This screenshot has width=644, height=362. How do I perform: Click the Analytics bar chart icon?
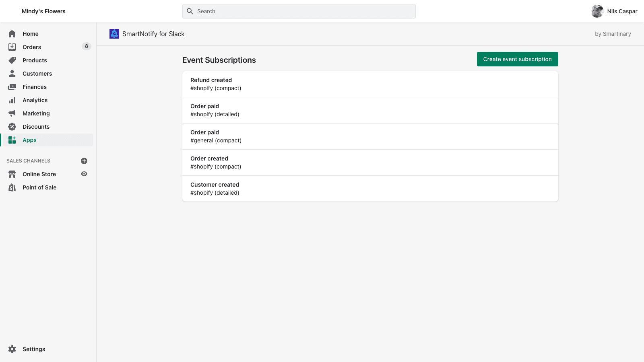click(12, 100)
